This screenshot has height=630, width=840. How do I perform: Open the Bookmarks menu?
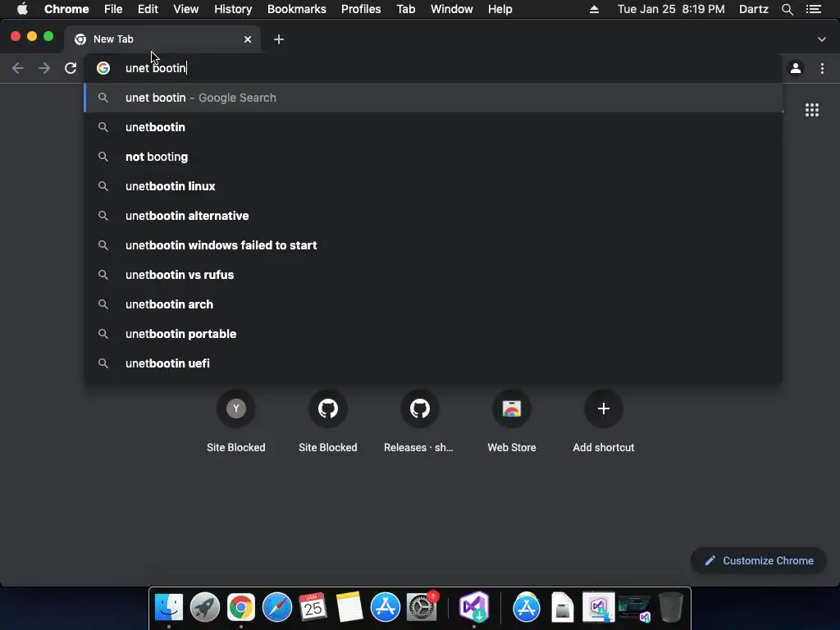[297, 9]
